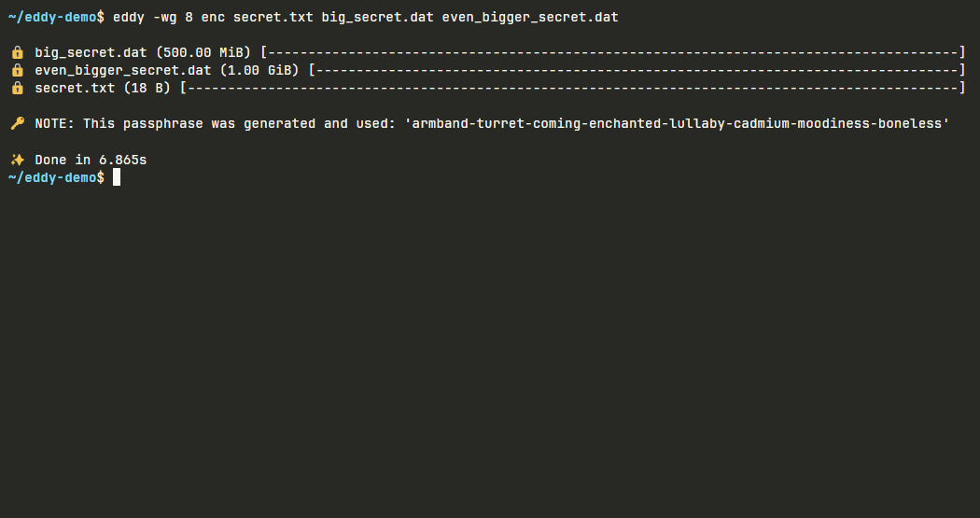Image resolution: width=980 pixels, height=518 pixels.
Task: Click the big_secret.dat progress bar
Action: pyautogui.click(x=613, y=52)
